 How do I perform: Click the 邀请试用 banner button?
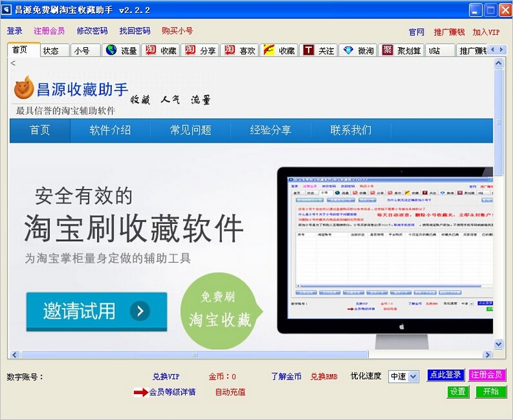[x=96, y=311]
